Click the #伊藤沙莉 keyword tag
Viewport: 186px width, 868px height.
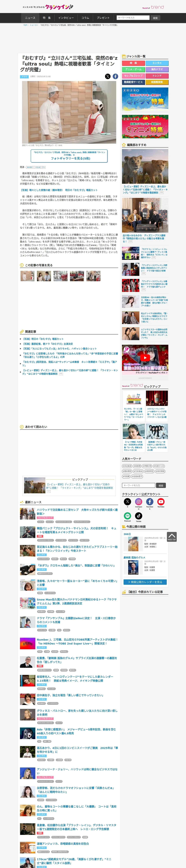147,466
